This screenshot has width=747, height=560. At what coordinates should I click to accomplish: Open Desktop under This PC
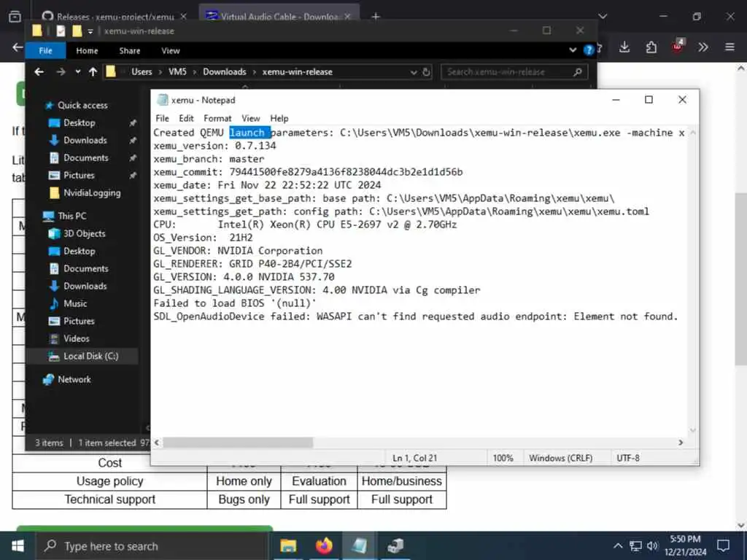click(79, 251)
